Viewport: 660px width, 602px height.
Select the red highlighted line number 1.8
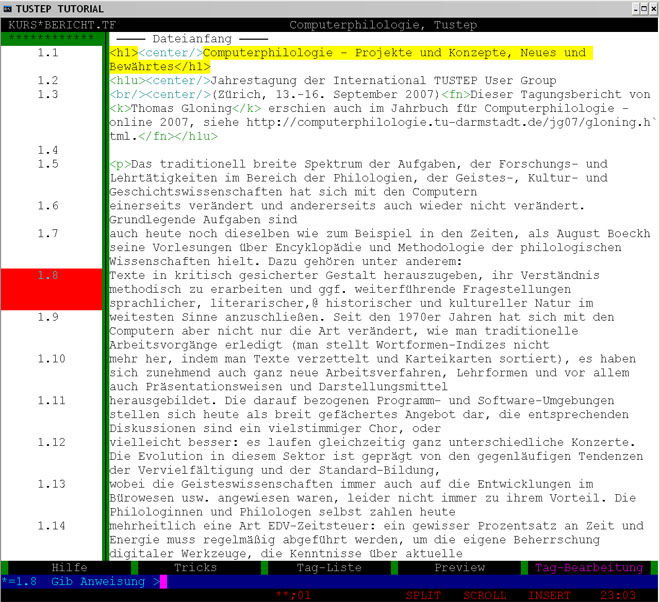tap(48, 274)
